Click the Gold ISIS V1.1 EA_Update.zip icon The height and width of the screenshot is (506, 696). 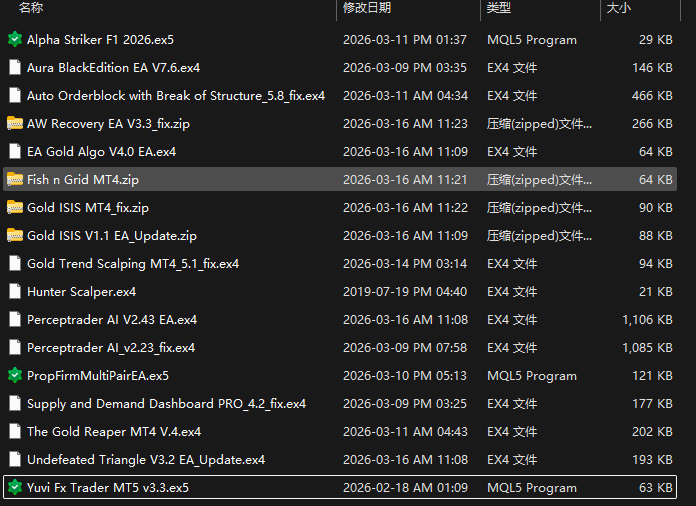[x=15, y=236]
